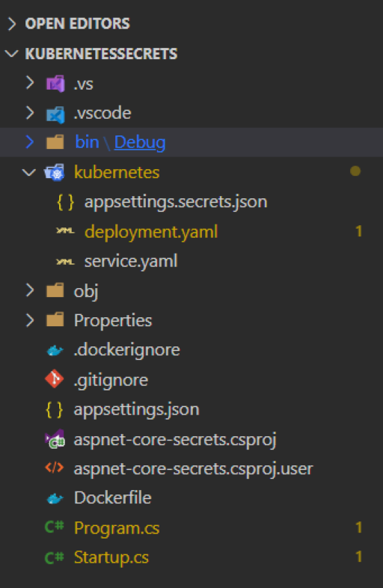This screenshot has width=383, height=588.
Task: Open deployment.yaml file
Action: coord(151,231)
